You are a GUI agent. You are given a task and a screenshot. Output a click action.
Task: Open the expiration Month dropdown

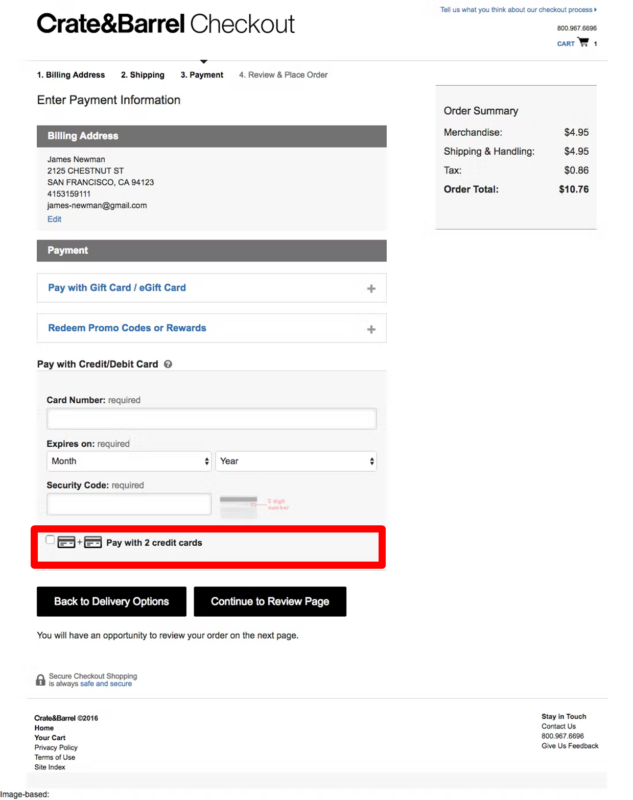point(129,461)
